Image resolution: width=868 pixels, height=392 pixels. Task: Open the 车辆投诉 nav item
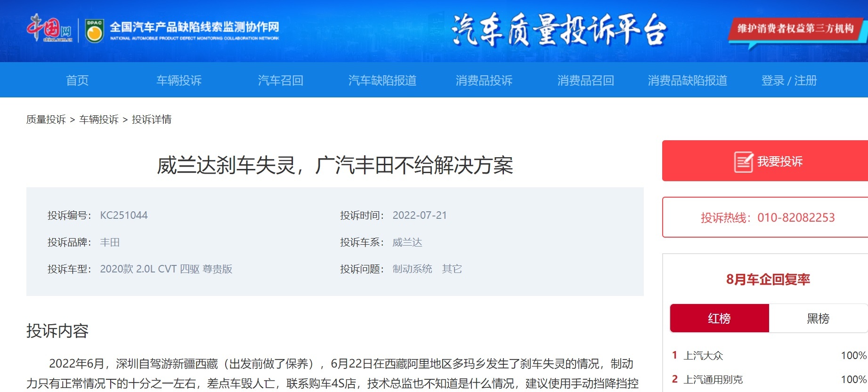pyautogui.click(x=179, y=80)
